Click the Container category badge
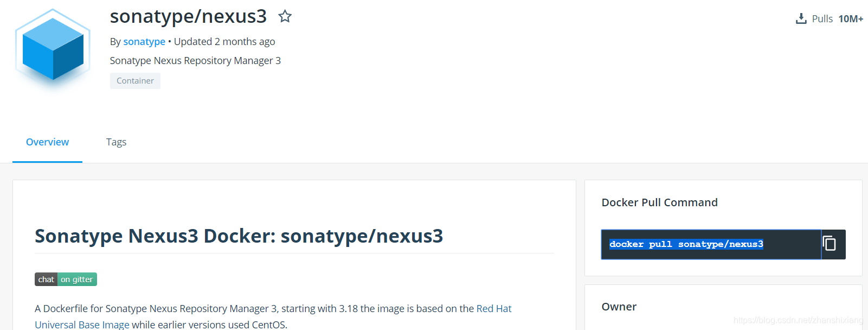This screenshot has height=330, width=868. click(x=135, y=80)
